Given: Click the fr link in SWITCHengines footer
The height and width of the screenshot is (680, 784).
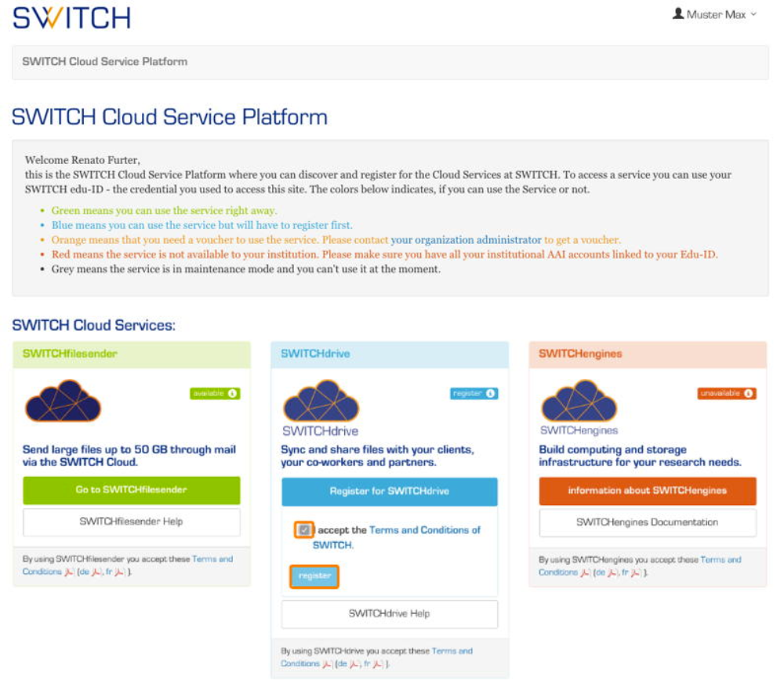Looking at the screenshot, I should coord(625,573).
